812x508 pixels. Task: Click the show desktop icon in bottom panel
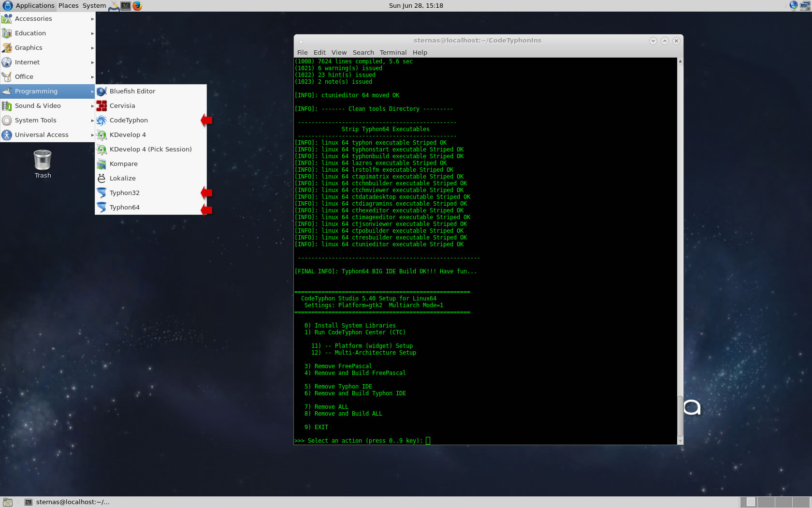(7, 502)
